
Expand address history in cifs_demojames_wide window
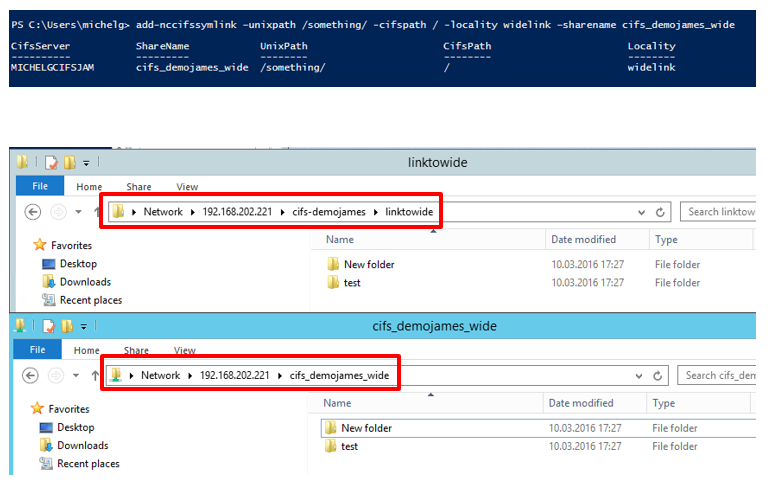(x=639, y=376)
